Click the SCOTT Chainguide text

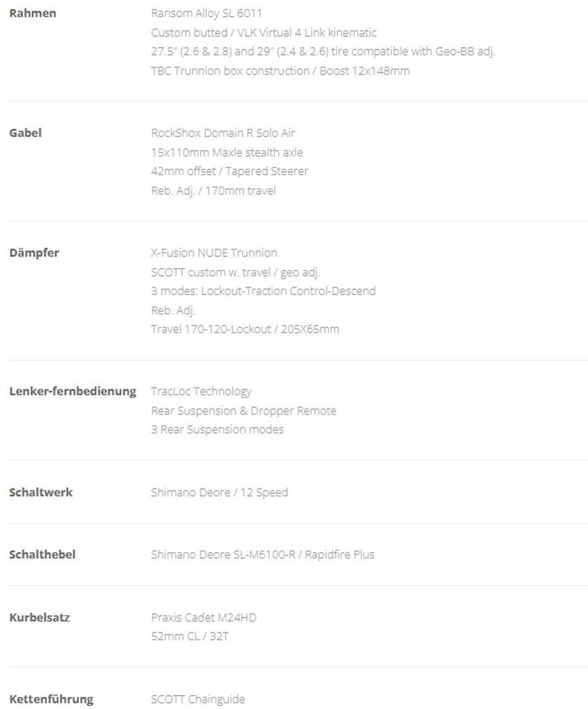(x=197, y=699)
